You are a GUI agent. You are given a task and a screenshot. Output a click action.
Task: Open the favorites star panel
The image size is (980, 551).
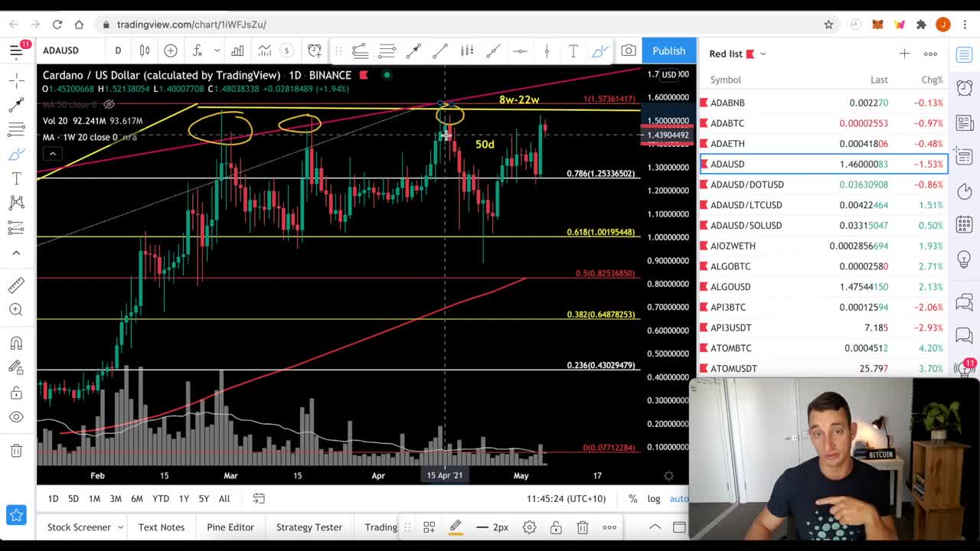coord(16,515)
